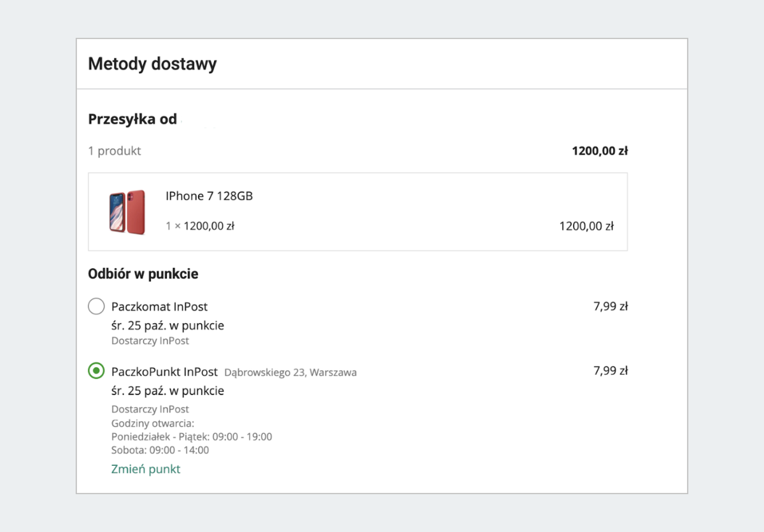Image resolution: width=764 pixels, height=532 pixels.
Task: Open the iPhone product thumbnail image
Action: pos(127,211)
